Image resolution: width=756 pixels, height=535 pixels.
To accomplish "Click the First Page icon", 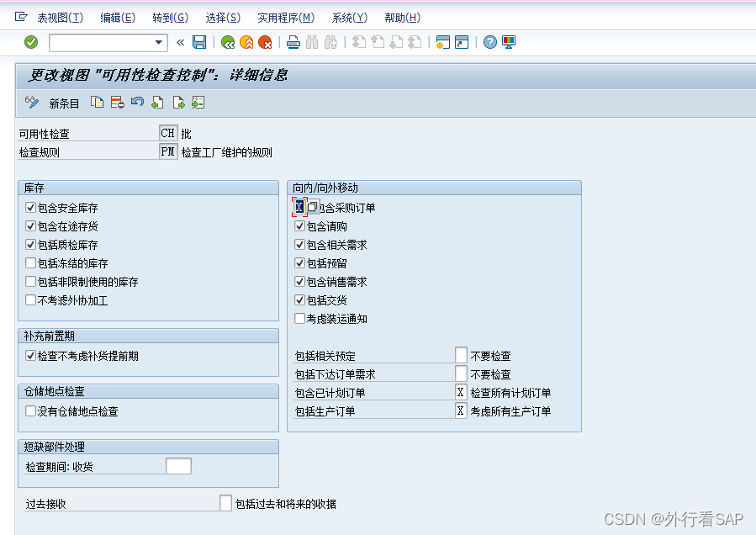I will coord(359,42).
